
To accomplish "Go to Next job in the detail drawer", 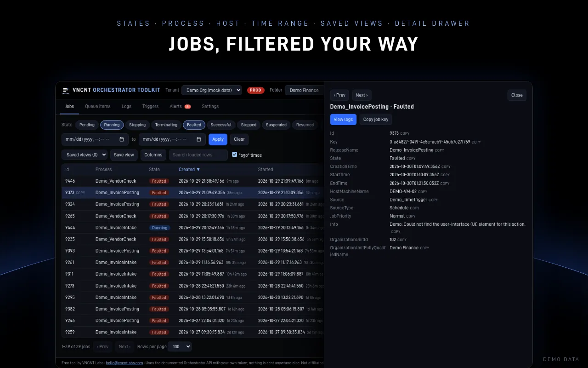I will click(x=362, y=95).
